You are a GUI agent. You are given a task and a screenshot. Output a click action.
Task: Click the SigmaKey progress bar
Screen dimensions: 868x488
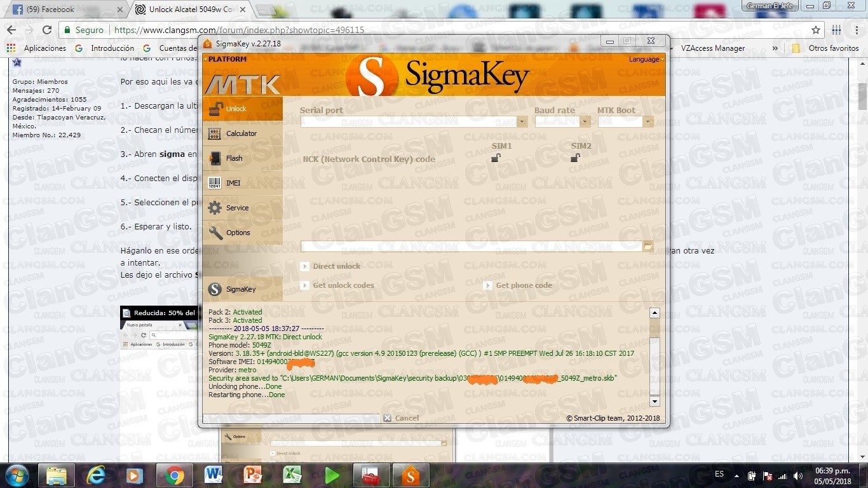290,418
